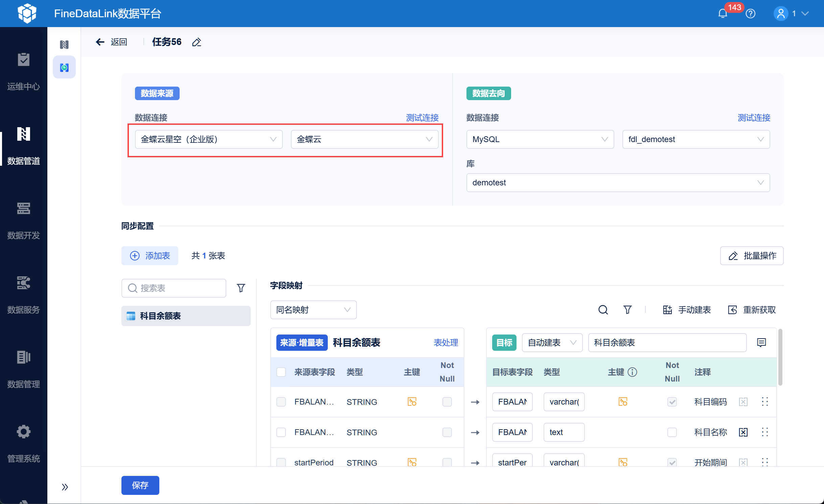Click delete icon in 科目编码 row
The width and height of the screenshot is (824, 504).
click(x=743, y=402)
